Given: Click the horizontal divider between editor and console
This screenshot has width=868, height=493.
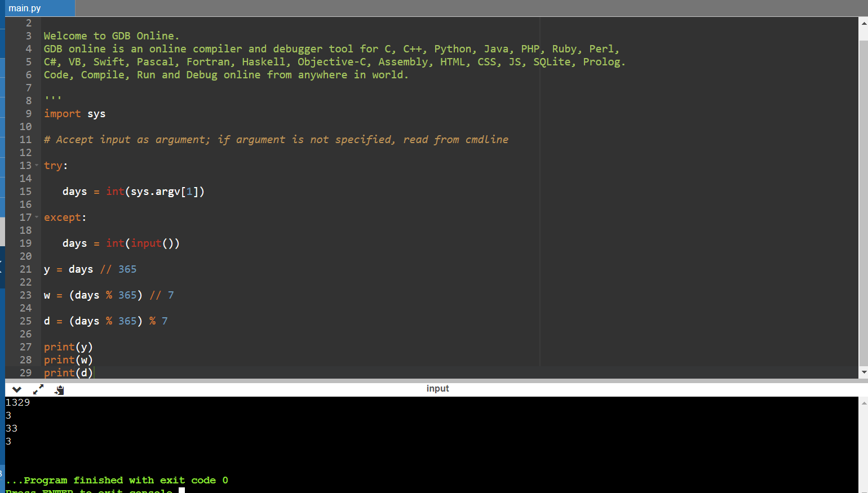Looking at the screenshot, I should point(434,381).
